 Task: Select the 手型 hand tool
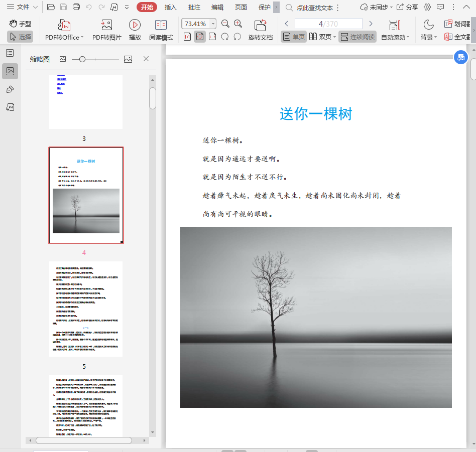[20, 24]
